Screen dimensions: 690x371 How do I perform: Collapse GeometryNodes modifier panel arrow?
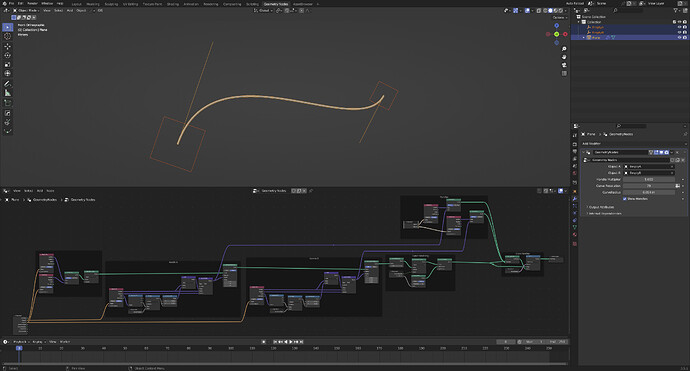[x=583, y=152]
